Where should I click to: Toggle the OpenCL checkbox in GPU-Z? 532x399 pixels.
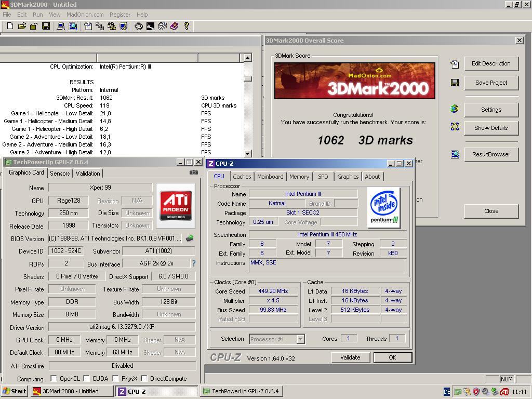(54, 378)
